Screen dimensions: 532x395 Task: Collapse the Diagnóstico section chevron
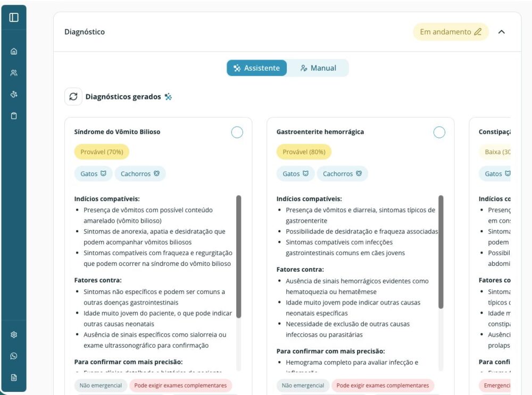501,32
